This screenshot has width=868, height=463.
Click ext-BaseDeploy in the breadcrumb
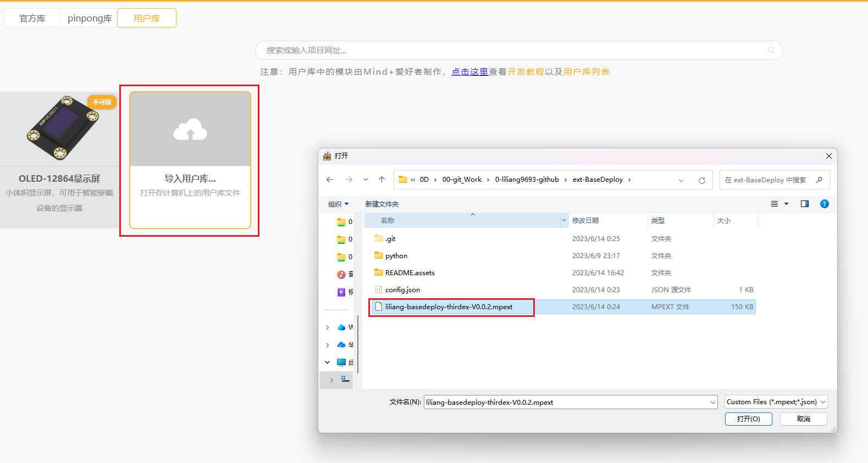[598, 180]
